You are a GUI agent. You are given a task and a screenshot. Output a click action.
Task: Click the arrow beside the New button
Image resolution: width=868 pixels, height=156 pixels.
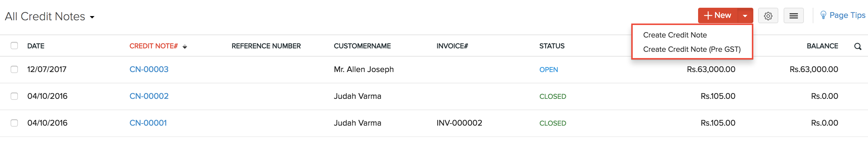click(745, 16)
